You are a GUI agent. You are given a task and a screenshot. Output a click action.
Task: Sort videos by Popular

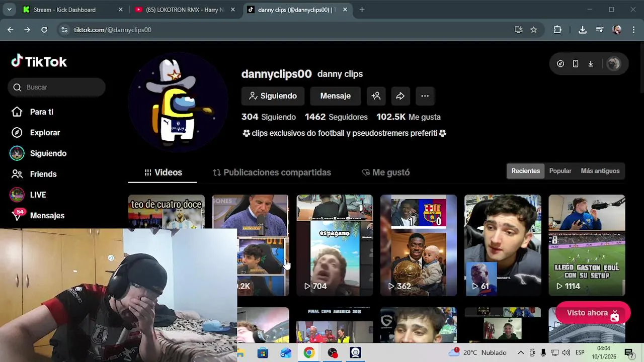pos(560,171)
